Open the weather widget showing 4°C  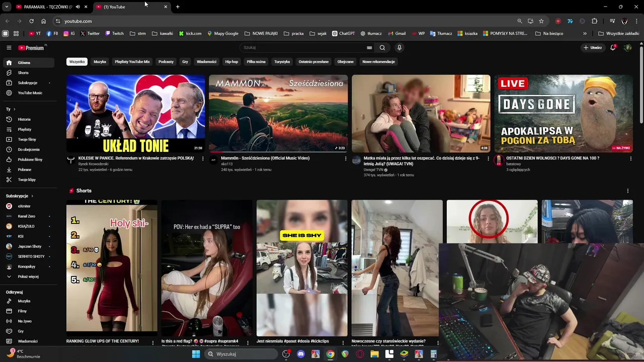23,354
